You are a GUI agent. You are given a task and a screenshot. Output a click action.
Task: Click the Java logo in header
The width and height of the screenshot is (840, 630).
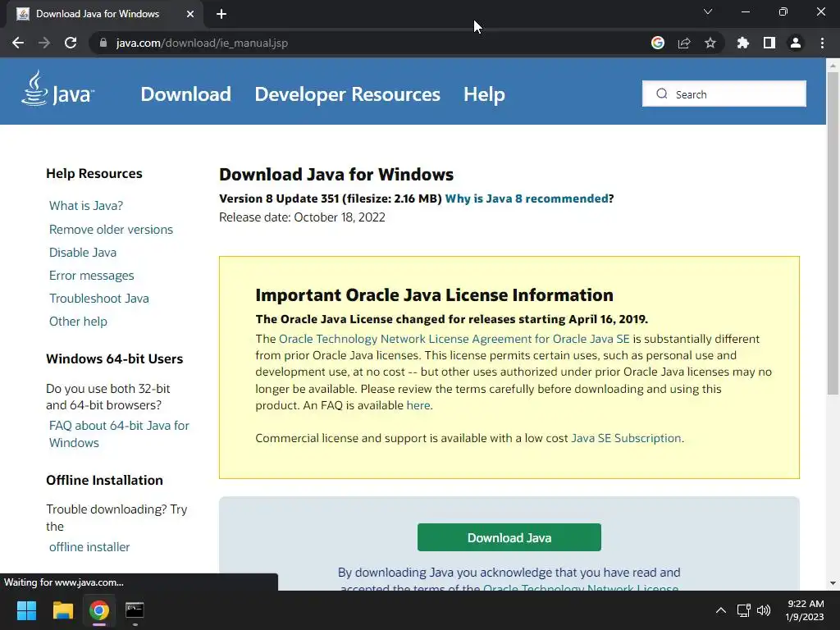(58, 89)
